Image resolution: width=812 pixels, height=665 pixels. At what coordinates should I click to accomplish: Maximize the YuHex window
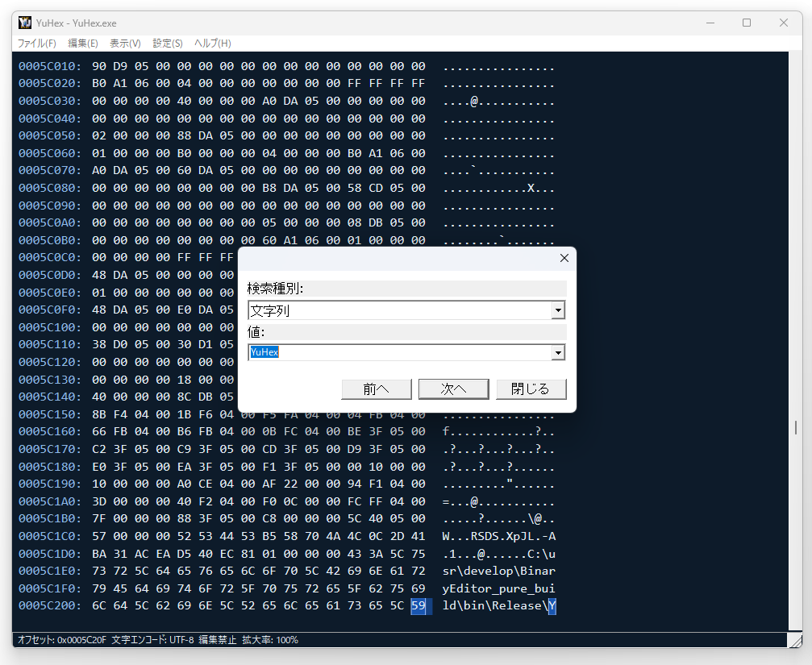tap(747, 23)
